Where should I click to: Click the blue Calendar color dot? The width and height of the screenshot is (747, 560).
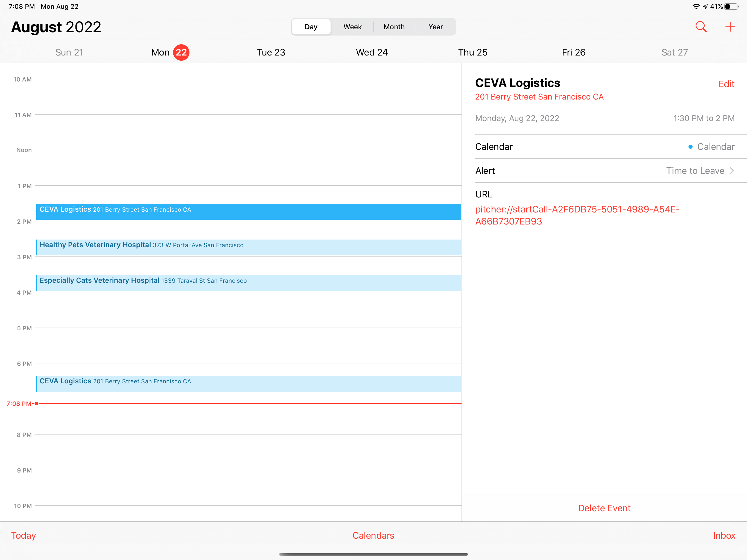pos(690,147)
